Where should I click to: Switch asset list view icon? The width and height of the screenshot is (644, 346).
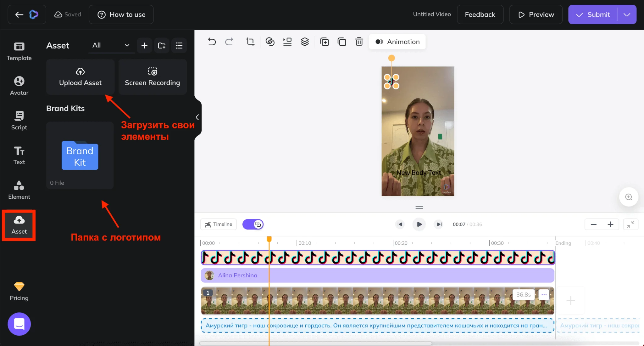point(179,46)
